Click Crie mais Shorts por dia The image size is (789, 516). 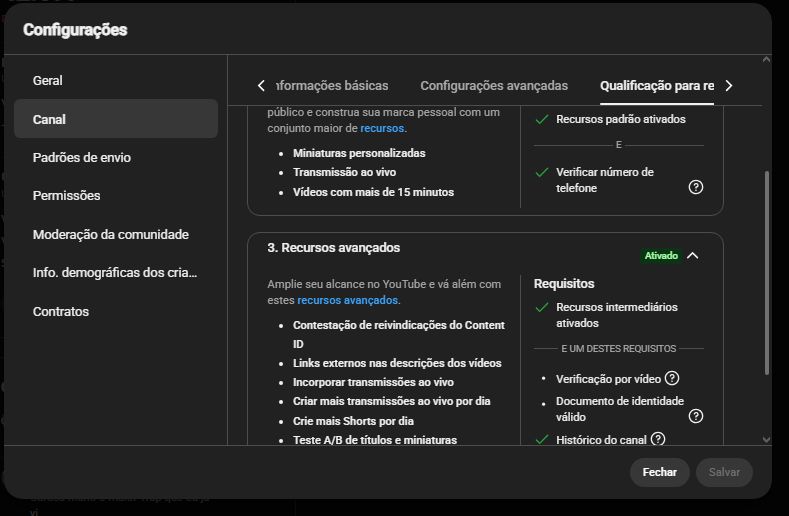[353, 421]
